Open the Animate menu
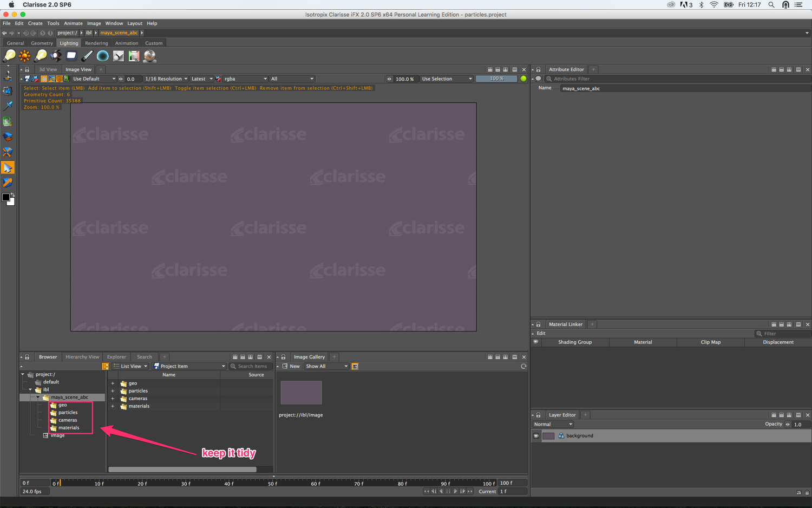The image size is (812, 508). 73,24
